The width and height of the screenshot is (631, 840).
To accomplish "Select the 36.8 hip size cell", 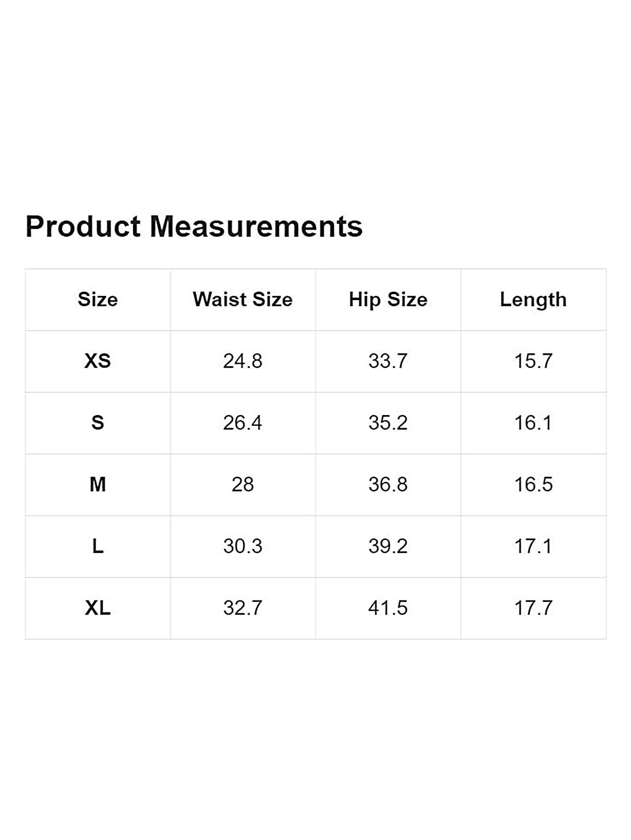I will click(388, 484).
